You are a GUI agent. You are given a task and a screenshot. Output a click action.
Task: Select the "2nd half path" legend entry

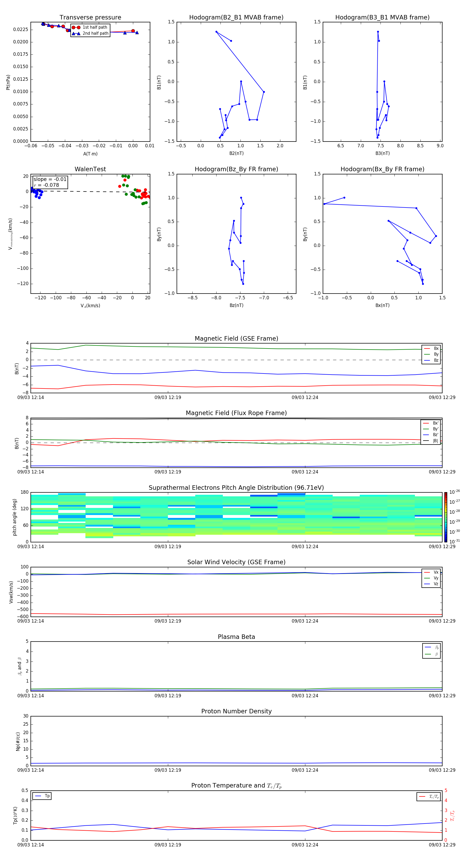point(90,33)
